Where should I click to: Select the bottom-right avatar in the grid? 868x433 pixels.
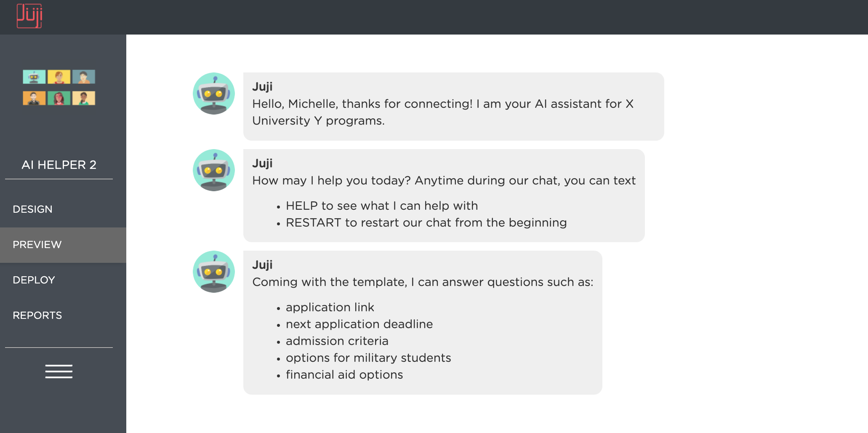[x=84, y=98]
